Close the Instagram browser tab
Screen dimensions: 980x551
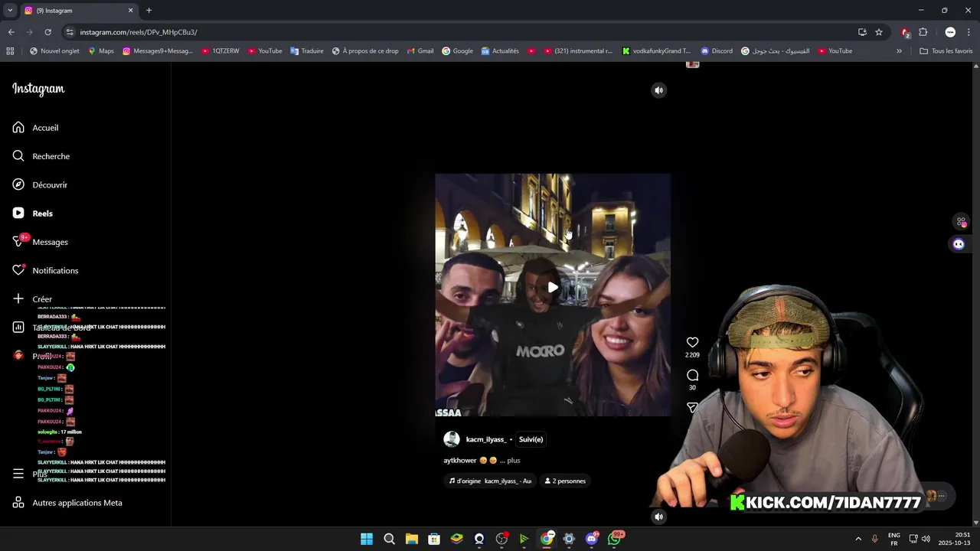(x=130, y=11)
